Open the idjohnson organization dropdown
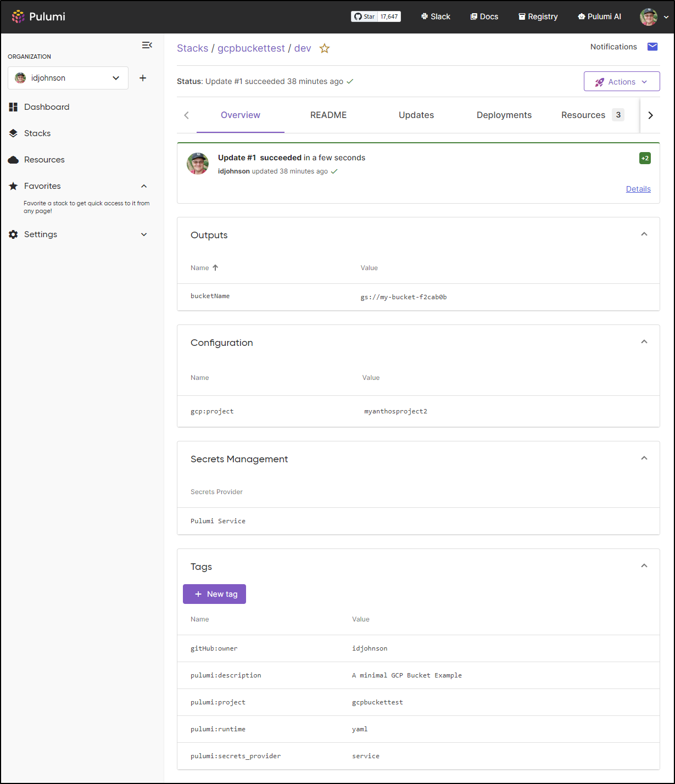Image resolution: width=675 pixels, height=784 pixels. pyautogui.click(x=68, y=78)
